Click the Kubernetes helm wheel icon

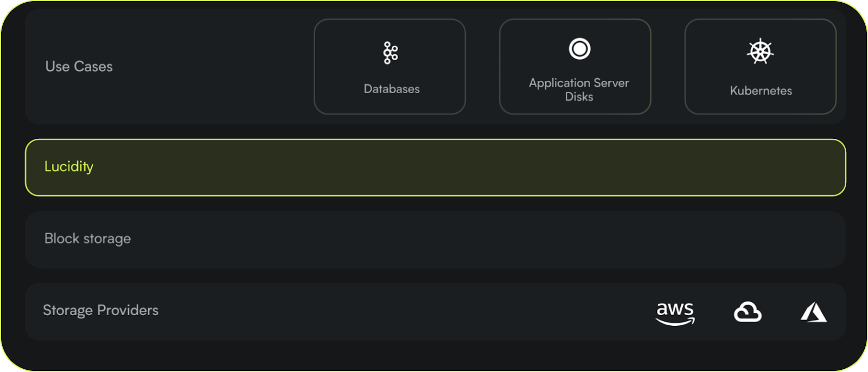coord(761,52)
